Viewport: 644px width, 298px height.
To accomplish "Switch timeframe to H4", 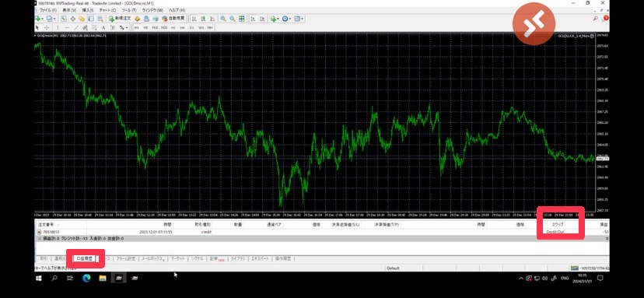I will [x=182, y=27].
